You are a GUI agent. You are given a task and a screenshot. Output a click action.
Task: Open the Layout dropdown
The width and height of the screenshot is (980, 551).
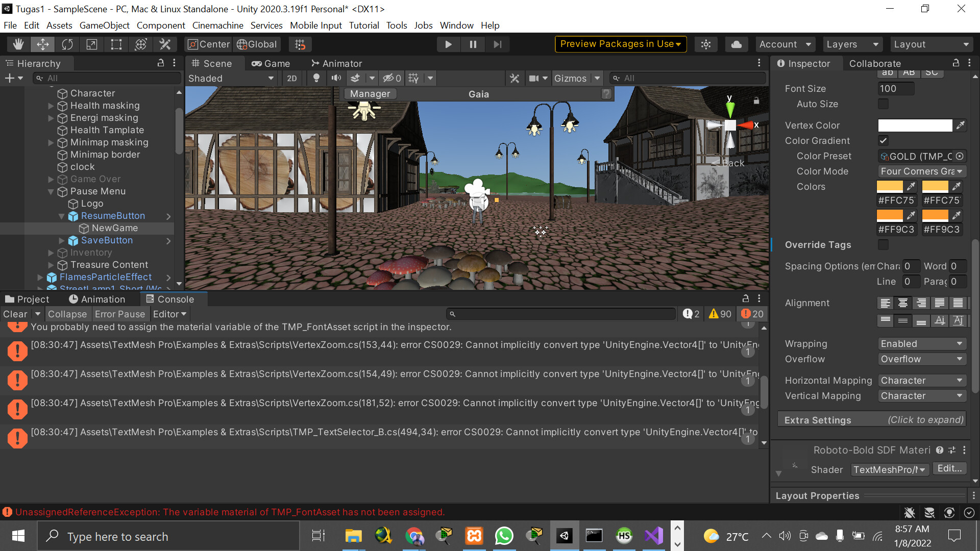point(931,44)
